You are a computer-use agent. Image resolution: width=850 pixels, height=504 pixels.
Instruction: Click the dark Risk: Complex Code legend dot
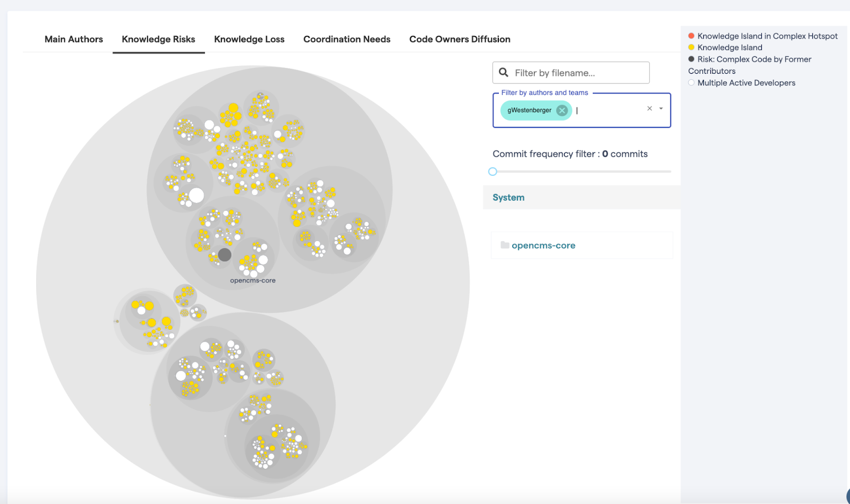pyautogui.click(x=691, y=59)
